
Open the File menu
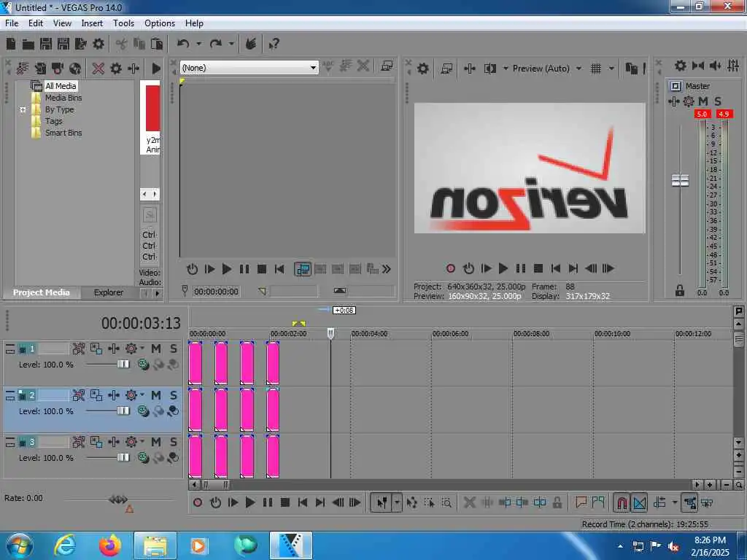click(x=12, y=23)
